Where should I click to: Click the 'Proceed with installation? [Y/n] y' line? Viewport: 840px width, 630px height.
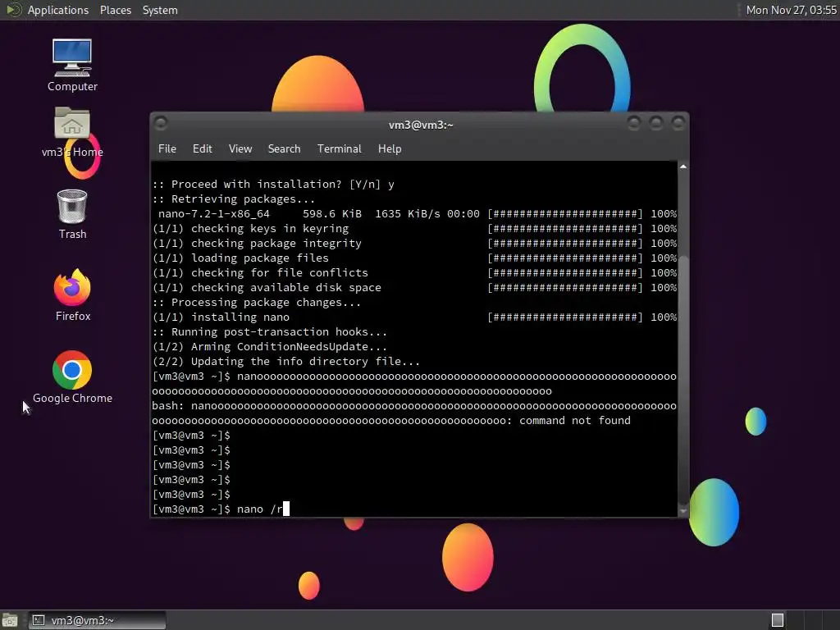(273, 185)
